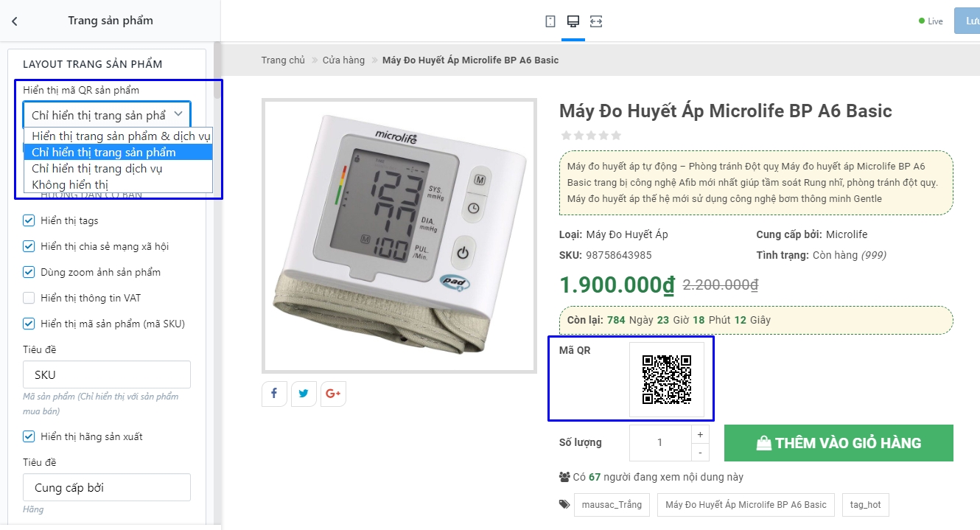Toggle 'Hiển thị chia sẻ mạng xã hội' checkbox
The height and width of the screenshot is (530, 980).
click(29, 246)
